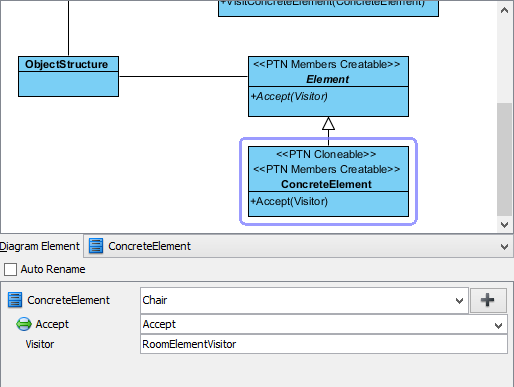
Task: Click the ConcreteElement row label in form
Action: pyautogui.click(x=68, y=300)
